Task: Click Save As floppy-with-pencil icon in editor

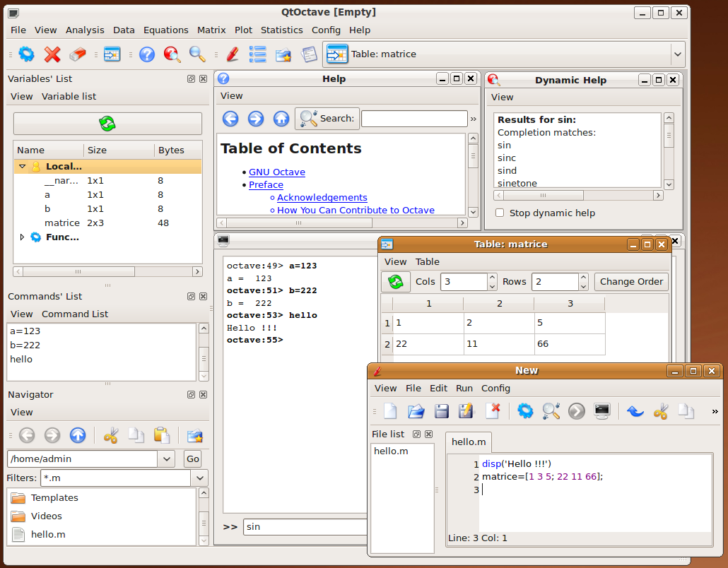Action: coord(466,410)
